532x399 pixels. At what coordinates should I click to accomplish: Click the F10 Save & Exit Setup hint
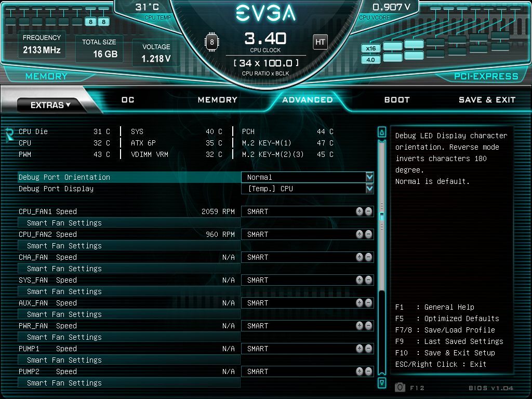(445, 353)
